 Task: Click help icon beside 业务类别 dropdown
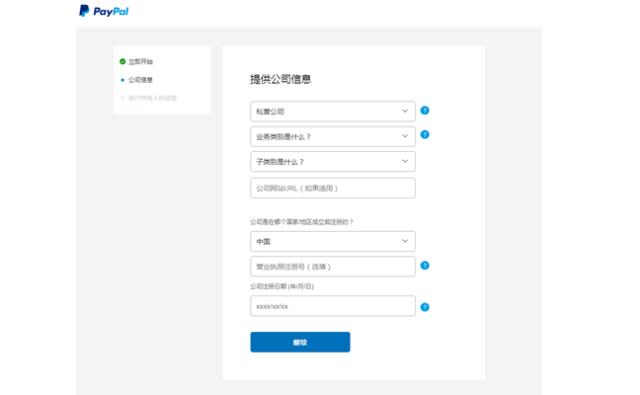(424, 134)
